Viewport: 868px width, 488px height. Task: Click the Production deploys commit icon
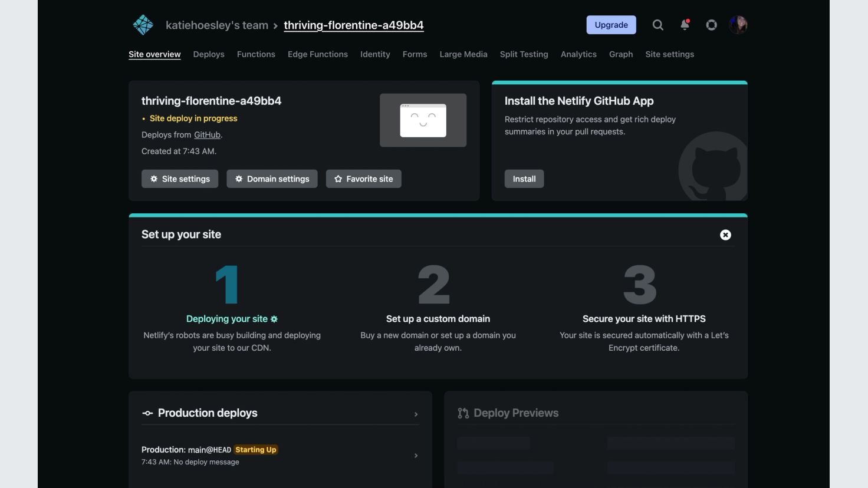(147, 413)
